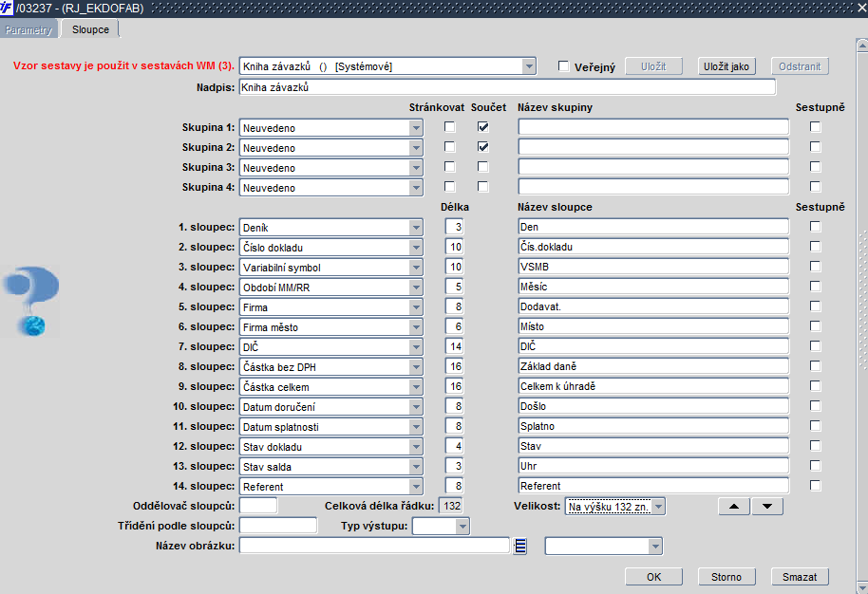Click the Název obrázku input field
This screenshot has width=868, height=594.
[x=374, y=546]
